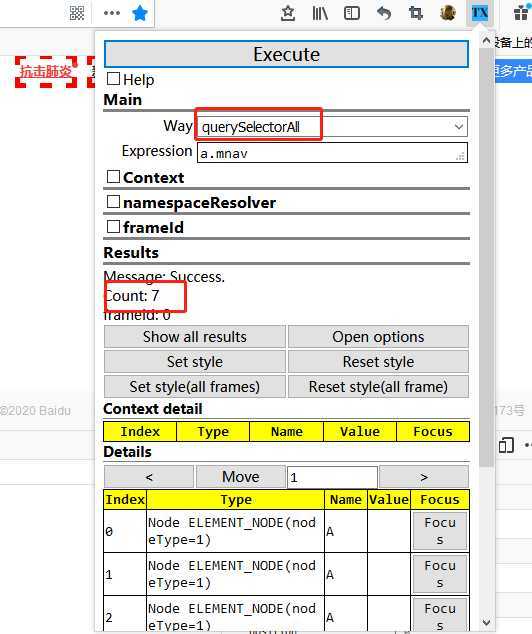The height and width of the screenshot is (634, 532).
Task: Click the page number field showing 1
Action: pos(332,478)
